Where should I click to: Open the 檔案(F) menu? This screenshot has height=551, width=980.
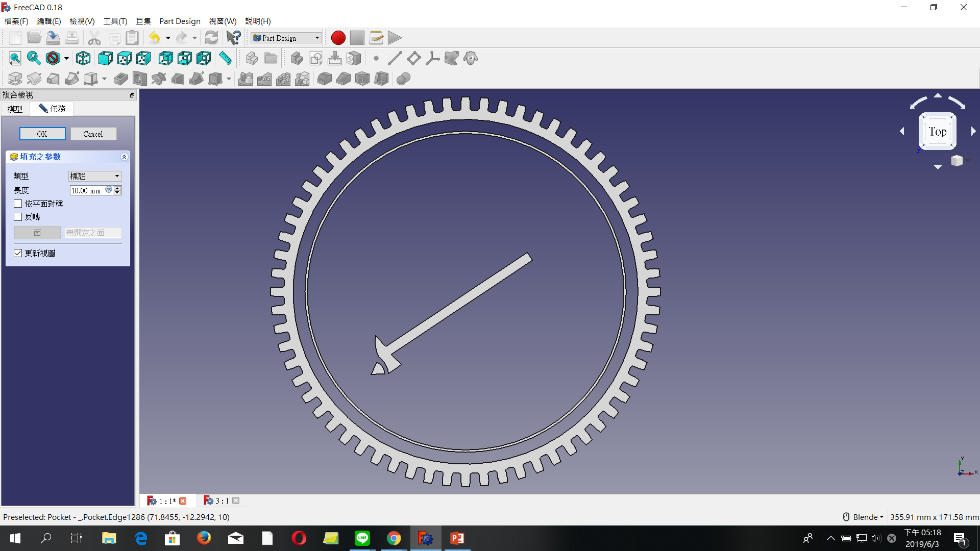click(16, 21)
